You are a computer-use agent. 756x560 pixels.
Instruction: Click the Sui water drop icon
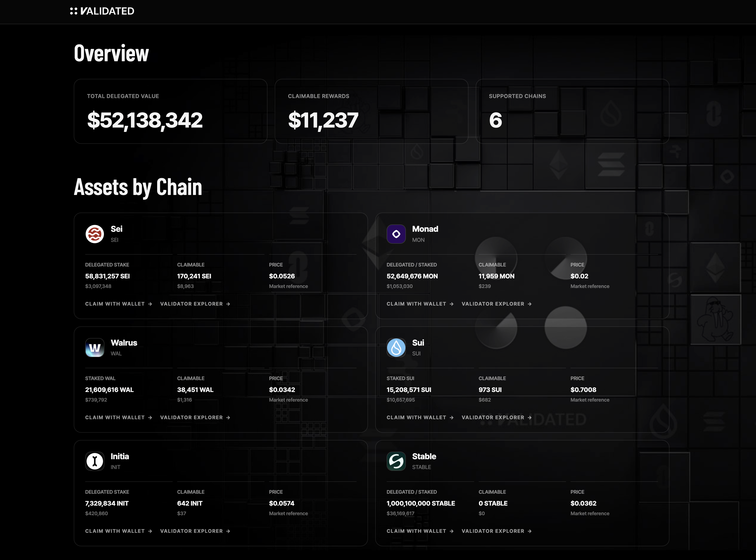[x=396, y=347]
